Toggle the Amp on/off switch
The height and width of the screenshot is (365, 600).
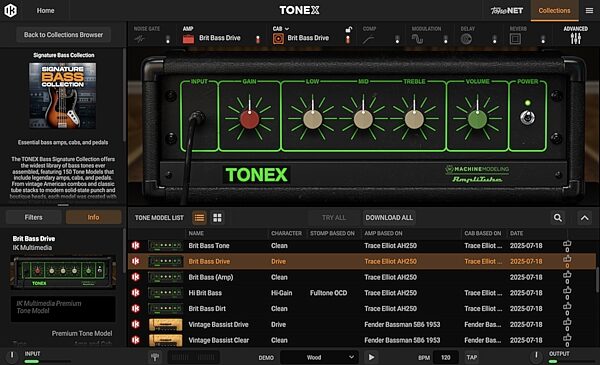(258, 39)
